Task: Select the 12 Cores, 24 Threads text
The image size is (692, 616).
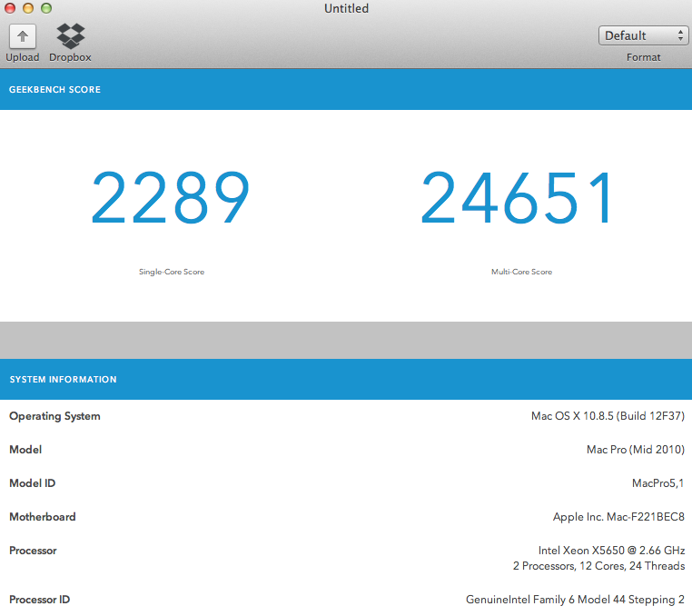Action: (x=632, y=566)
